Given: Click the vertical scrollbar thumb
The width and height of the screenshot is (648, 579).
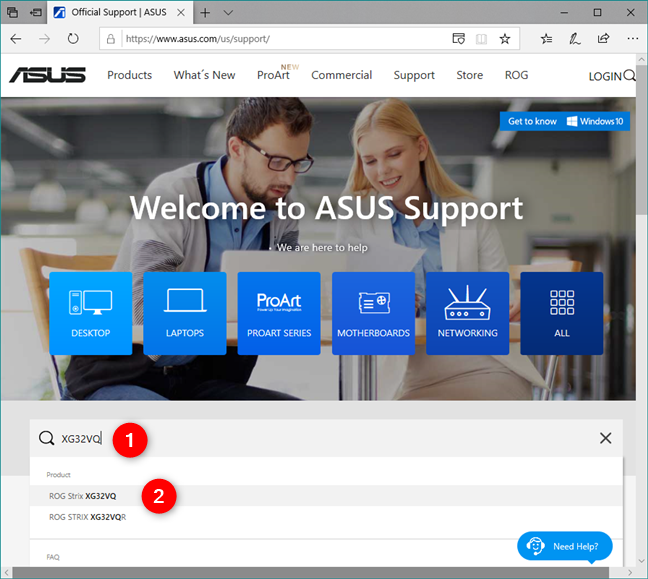Looking at the screenshot, I should (x=641, y=141).
